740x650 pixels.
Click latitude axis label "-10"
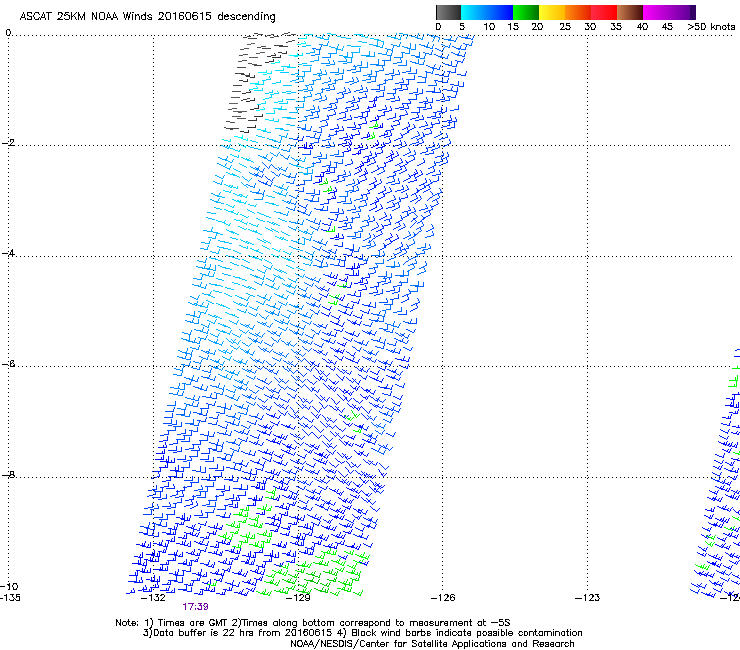[9, 586]
